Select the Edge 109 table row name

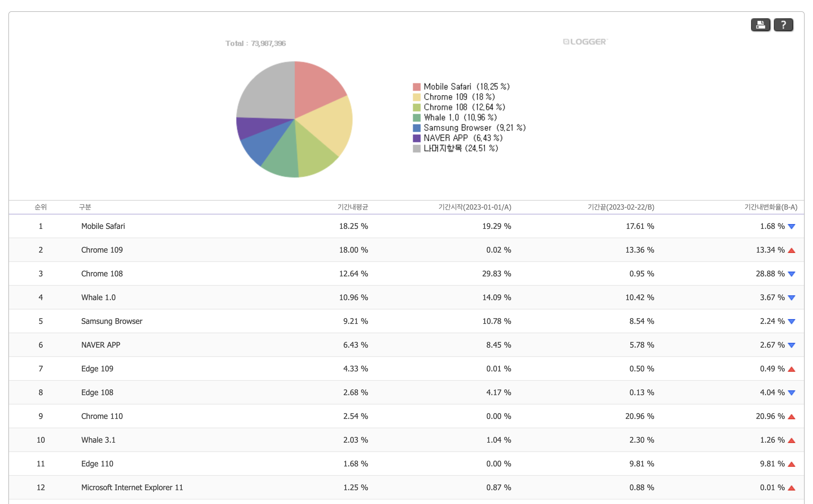(97, 368)
